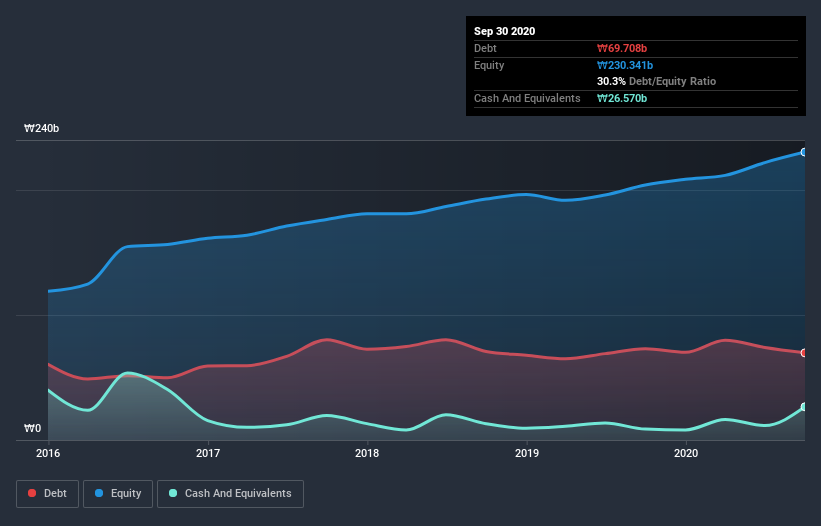821x526 pixels.
Task: Toggle the Debt legend button
Action: click(x=48, y=494)
